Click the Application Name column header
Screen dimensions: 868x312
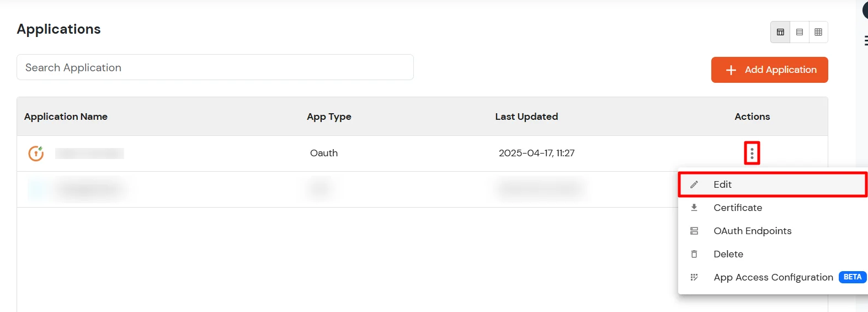point(66,117)
